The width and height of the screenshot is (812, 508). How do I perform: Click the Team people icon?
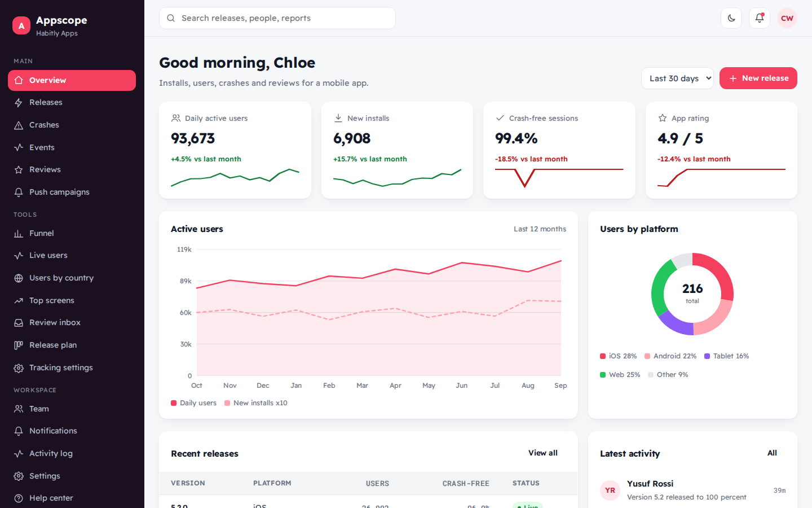(x=19, y=409)
